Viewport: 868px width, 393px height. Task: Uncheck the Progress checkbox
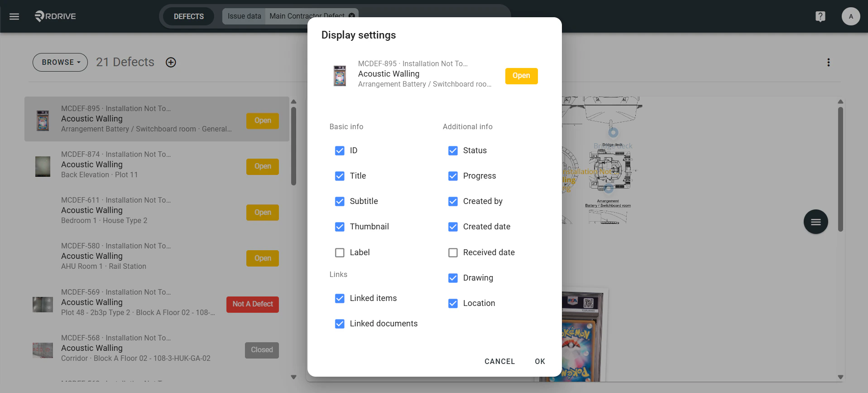453,176
